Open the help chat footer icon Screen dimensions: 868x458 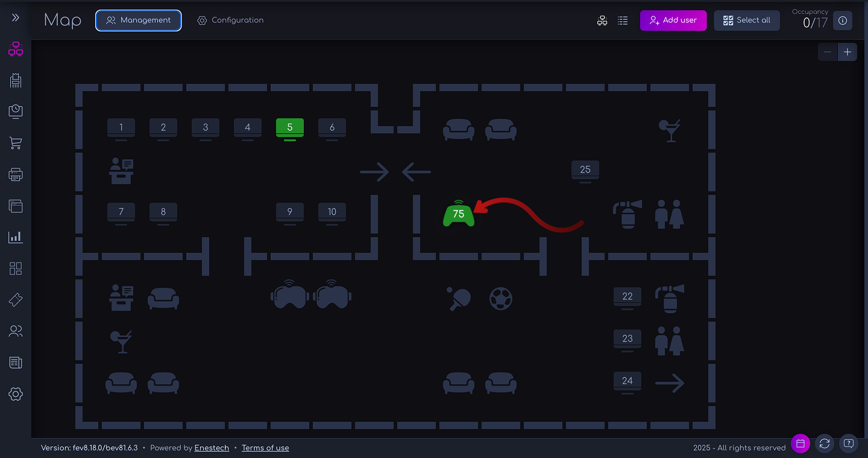[849, 444]
